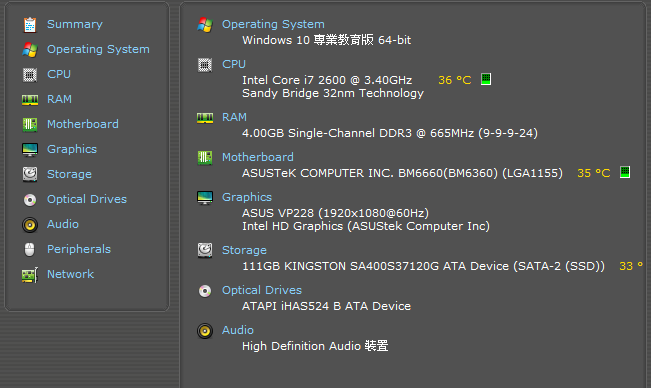
Task: Click the Graphics heading link in summary
Action: tap(247, 197)
